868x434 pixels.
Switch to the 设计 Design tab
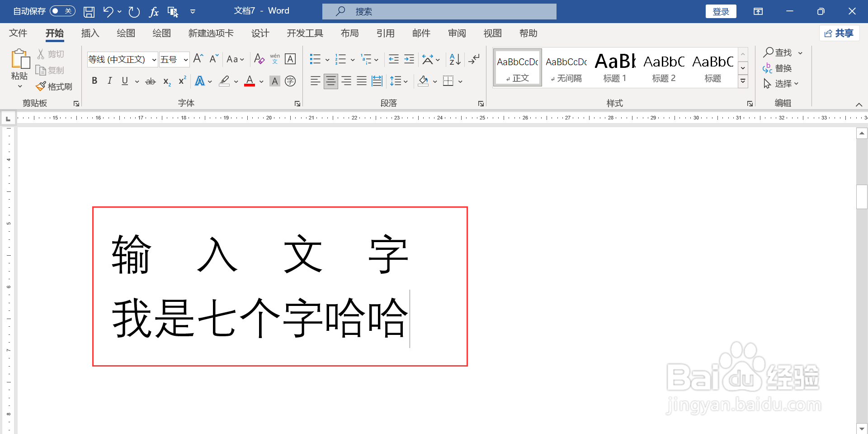(260, 33)
